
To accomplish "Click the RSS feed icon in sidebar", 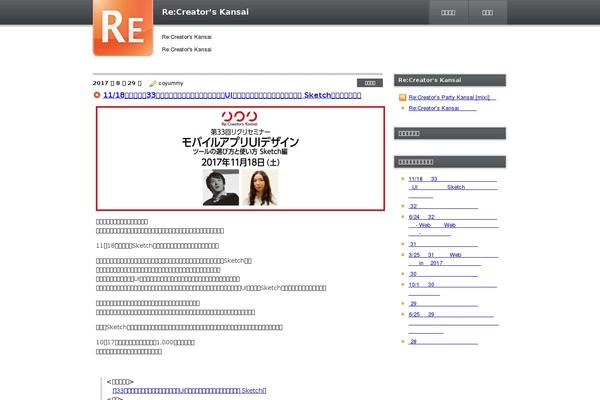I will [403, 98].
